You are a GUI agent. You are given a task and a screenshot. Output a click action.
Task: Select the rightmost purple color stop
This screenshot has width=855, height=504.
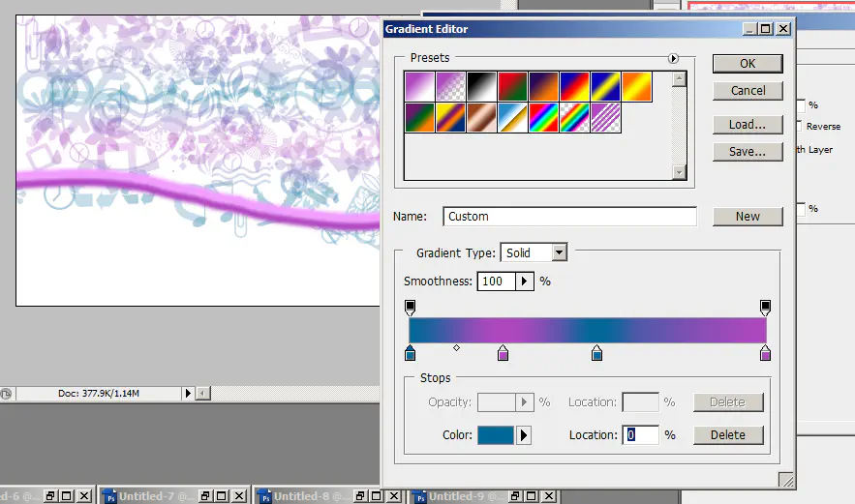[x=765, y=354]
